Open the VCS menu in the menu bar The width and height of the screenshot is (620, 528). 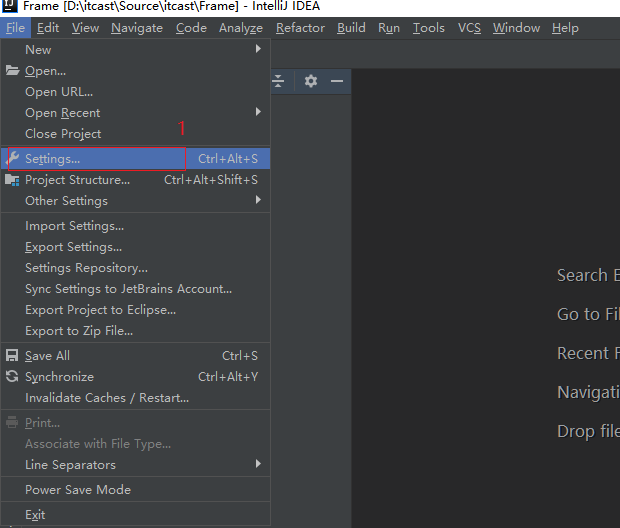(469, 28)
